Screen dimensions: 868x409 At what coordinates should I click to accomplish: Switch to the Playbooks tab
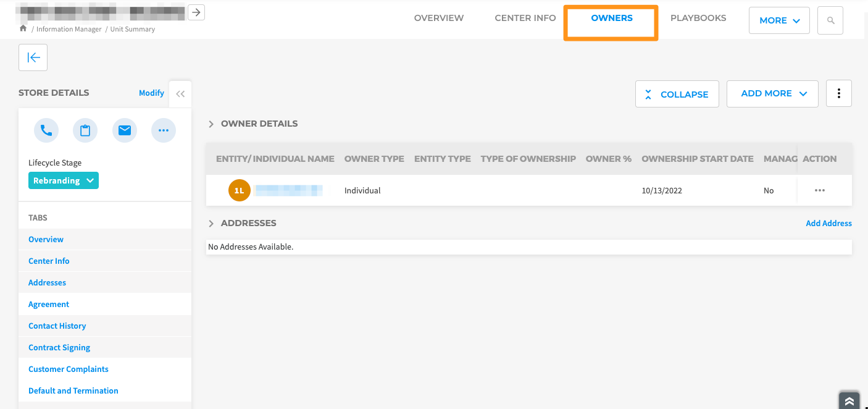(x=698, y=18)
